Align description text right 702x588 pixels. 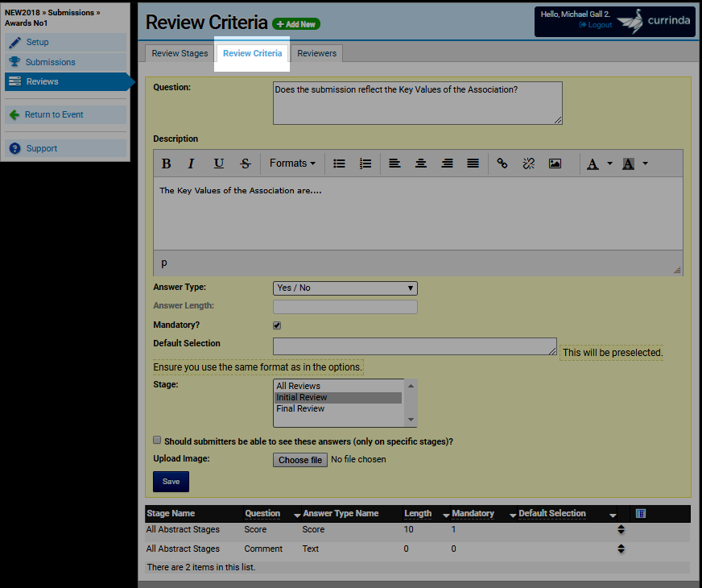point(447,164)
